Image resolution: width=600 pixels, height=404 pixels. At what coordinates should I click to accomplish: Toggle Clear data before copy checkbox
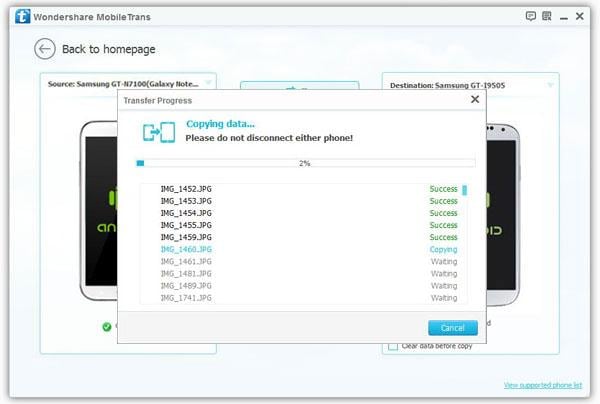click(x=393, y=346)
